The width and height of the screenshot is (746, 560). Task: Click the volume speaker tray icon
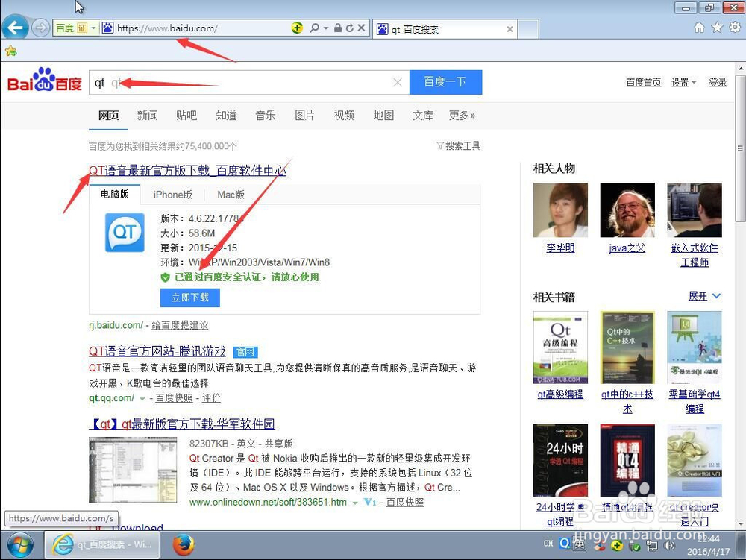pos(669,545)
